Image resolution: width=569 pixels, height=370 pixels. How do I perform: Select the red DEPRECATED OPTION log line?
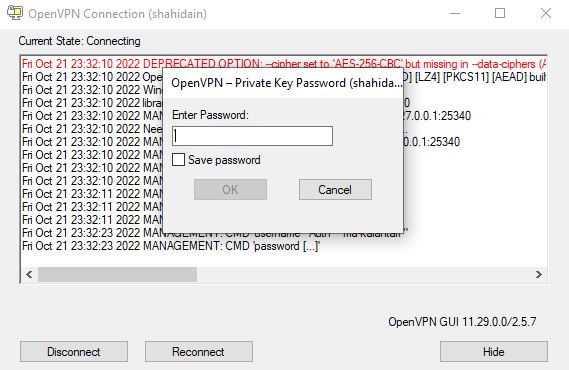coord(284,64)
